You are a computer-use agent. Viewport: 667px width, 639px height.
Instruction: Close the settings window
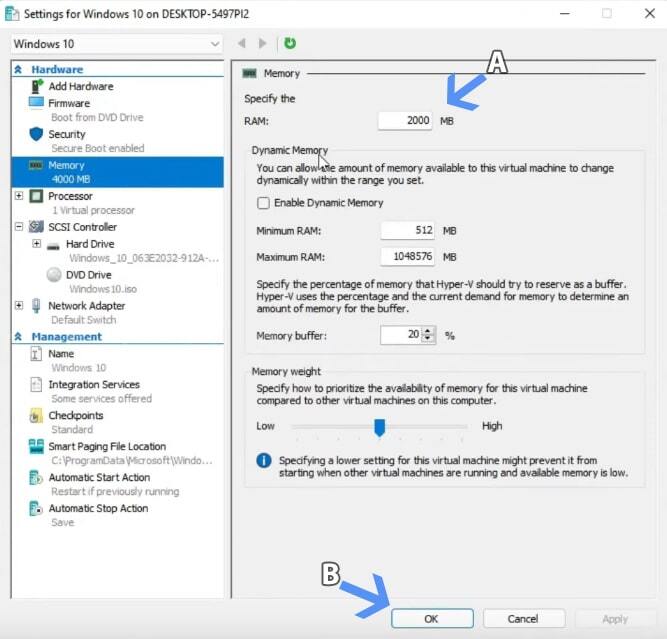point(650,14)
